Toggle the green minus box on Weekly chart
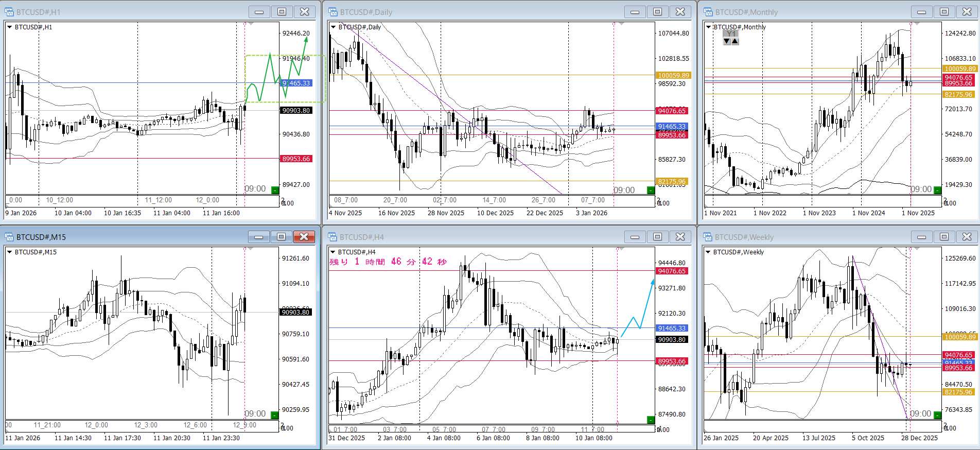This screenshot has width=980, height=450. pyautogui.click(x=937, y=415)
